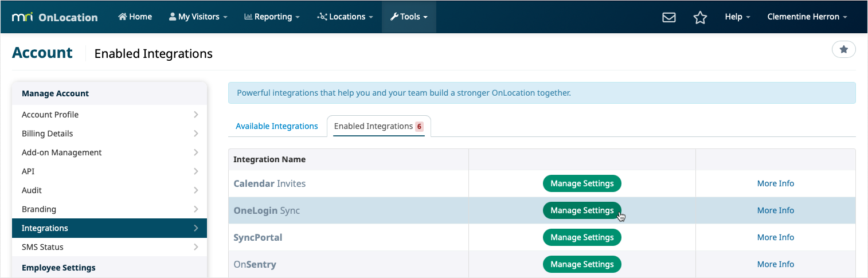Viewport: 868px width, 278px height.
Task: Click the chevron arrow beside Integrations
Action: [196, 228]
